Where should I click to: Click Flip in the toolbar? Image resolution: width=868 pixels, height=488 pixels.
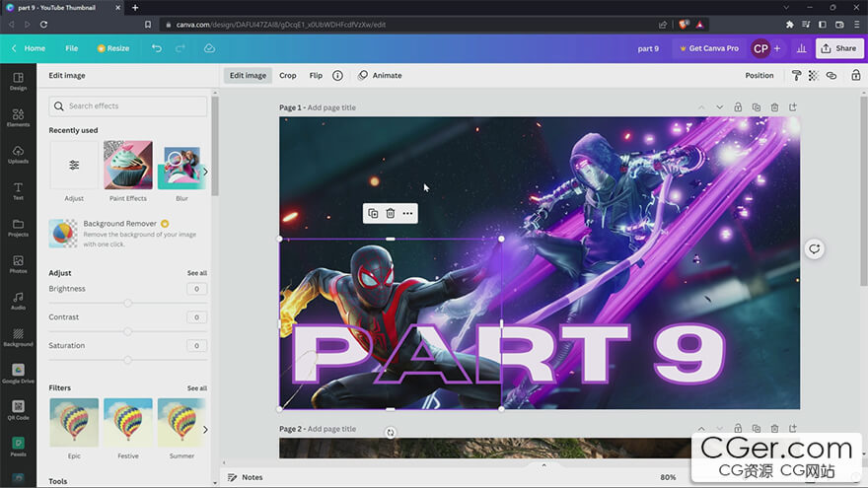coord(316,75)
